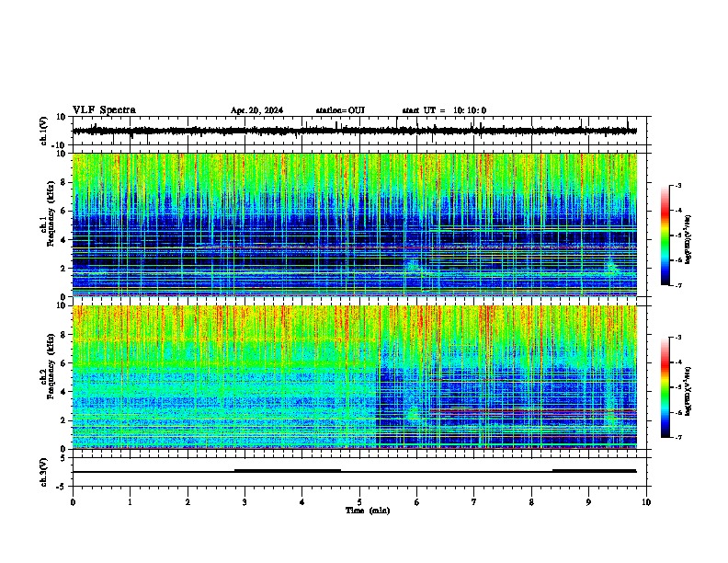Click the ch.2 color scale log(PSD) label
Viewport: 728px width, 563px height.
pyautogui.click(x=688, y=391)
